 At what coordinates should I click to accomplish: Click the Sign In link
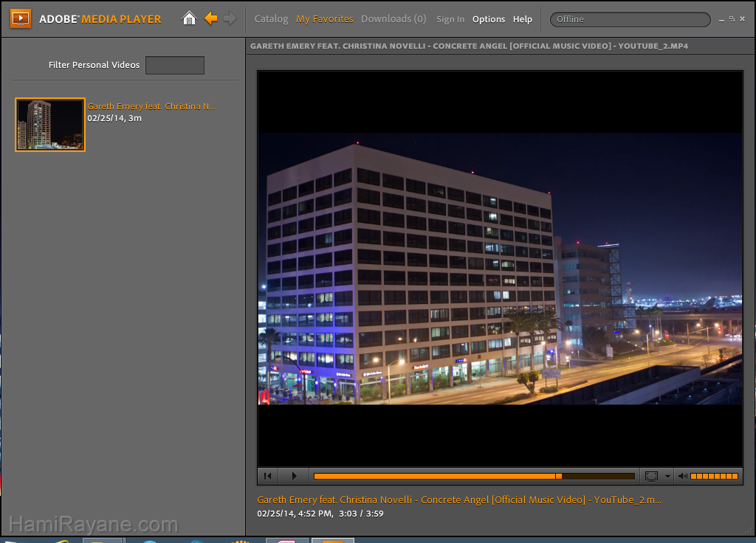point(450,19)
